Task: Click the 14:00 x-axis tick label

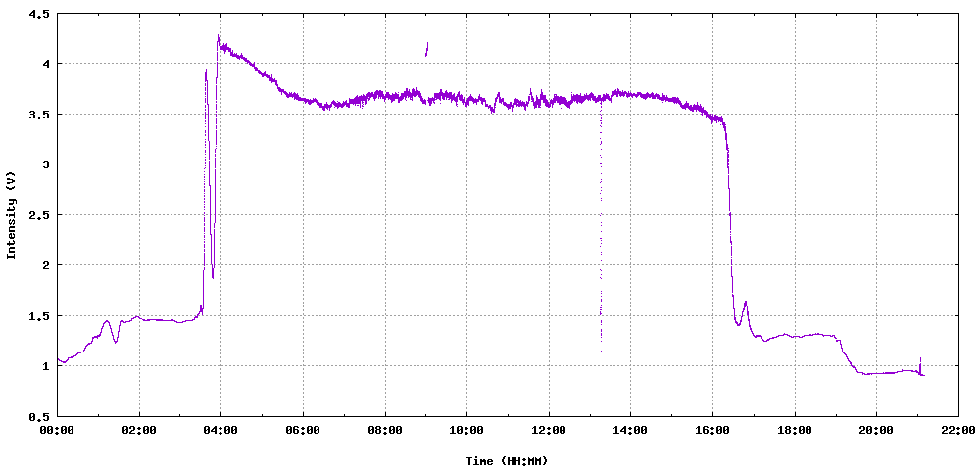Action: click(630, 430)
